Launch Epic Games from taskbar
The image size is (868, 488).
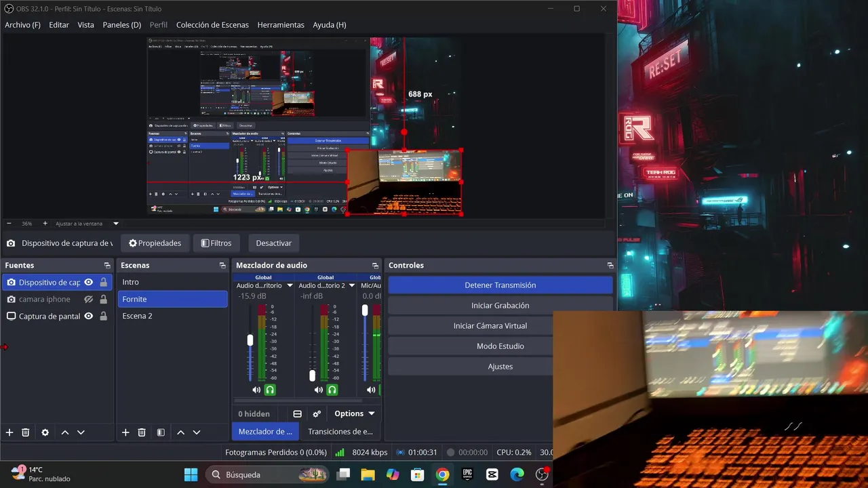tap(467, 474)
